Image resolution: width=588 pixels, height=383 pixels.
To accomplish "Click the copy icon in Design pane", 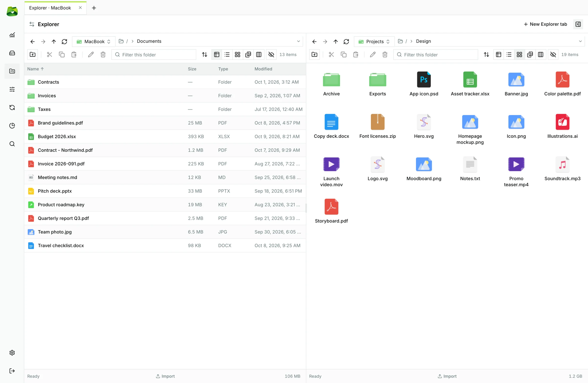I will [x=343, y=55].
